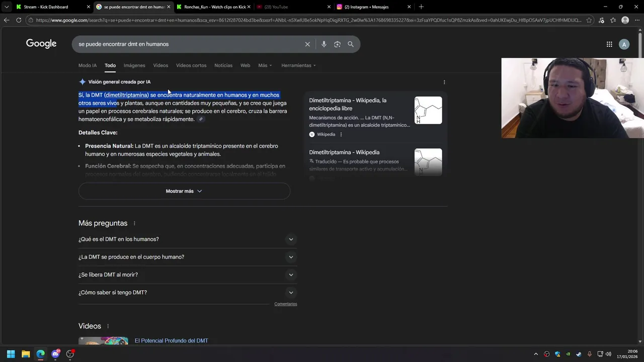This screenshot has height=362, width=644.
Task: Go to Google homepage via logo
Action: (x=41, y=44)
